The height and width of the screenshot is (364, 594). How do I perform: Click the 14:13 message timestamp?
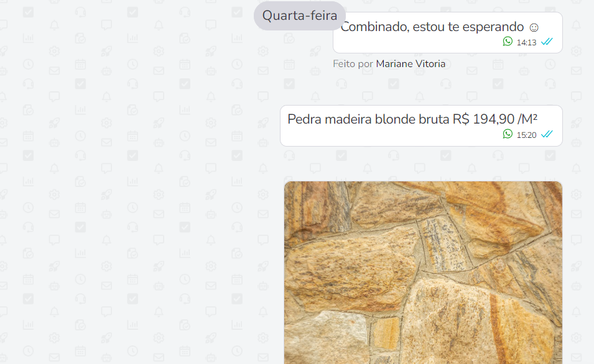527,42
